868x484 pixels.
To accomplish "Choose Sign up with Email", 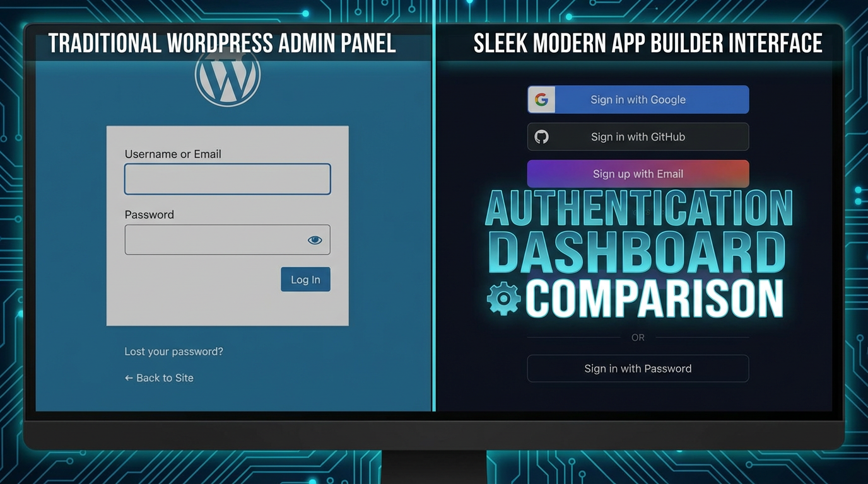I will point(638,173).
